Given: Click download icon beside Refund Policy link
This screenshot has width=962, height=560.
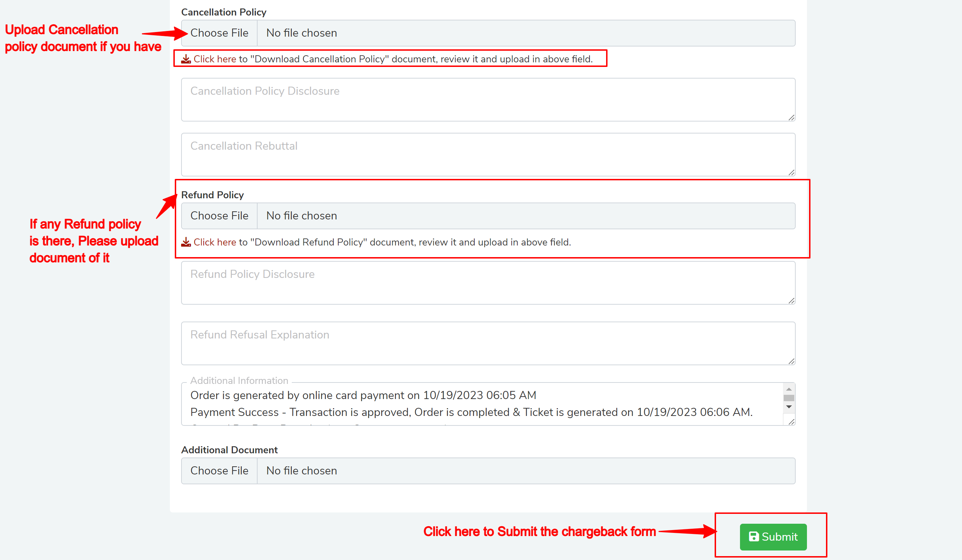Looking at the screenshot, I should [186, 242].
